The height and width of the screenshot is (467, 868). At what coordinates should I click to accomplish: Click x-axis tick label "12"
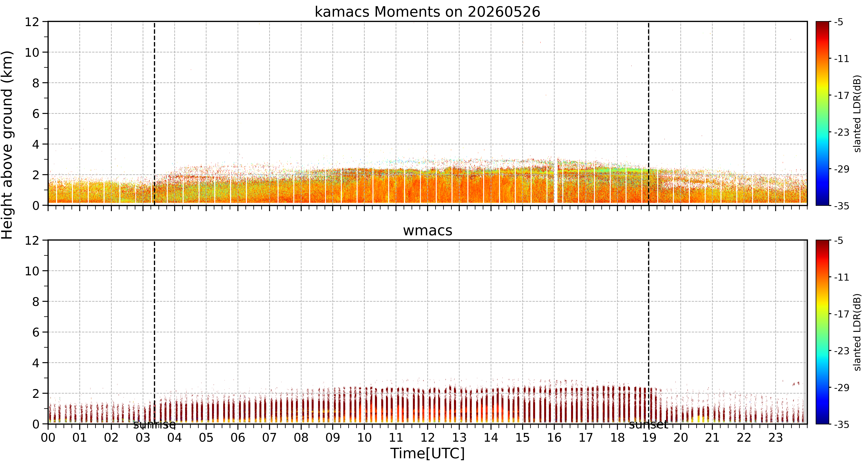click(428, 438)
